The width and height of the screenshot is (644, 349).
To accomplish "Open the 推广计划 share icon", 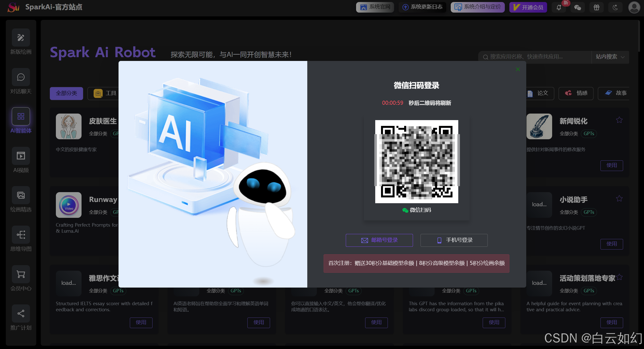I will [x=21, y=313].
